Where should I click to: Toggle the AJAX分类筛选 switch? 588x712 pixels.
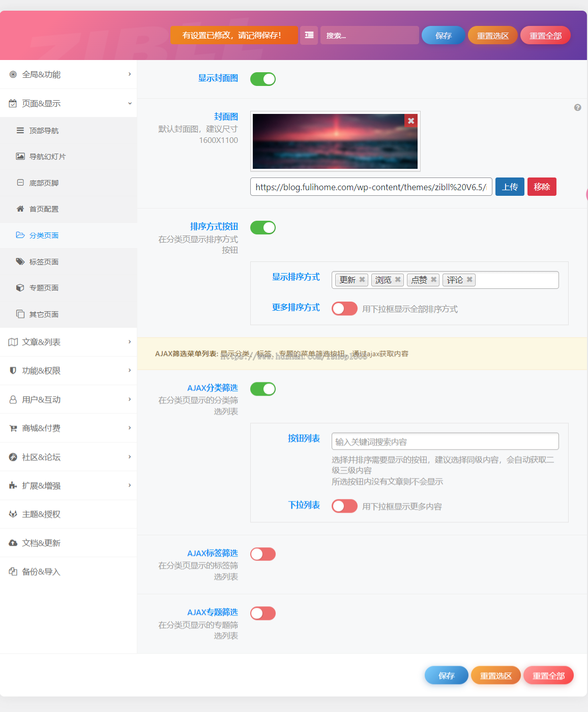(x=263, y=389)
